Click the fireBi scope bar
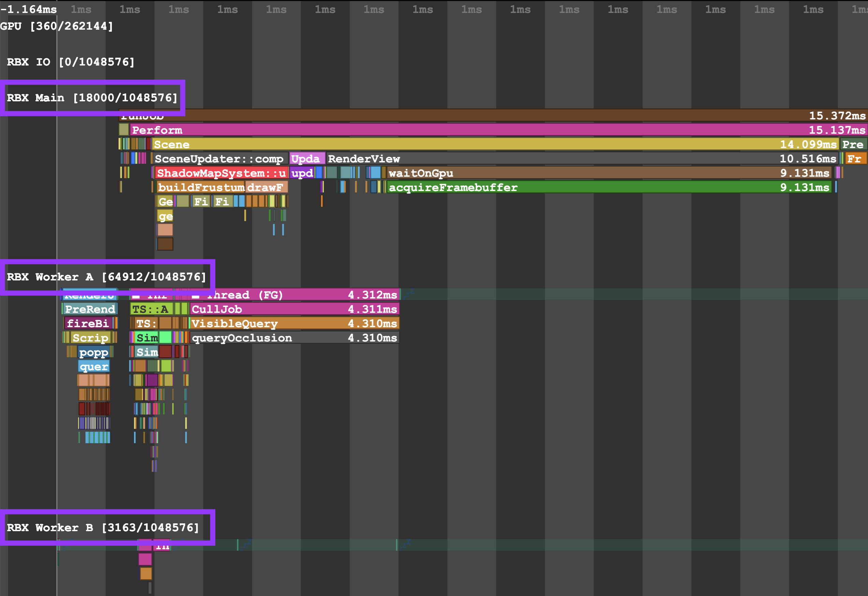Screen dimensions: 868x596 (88, 324)
